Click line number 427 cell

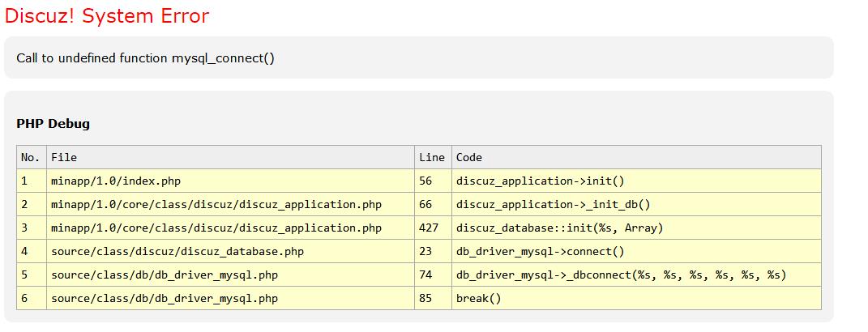[433, 228]
